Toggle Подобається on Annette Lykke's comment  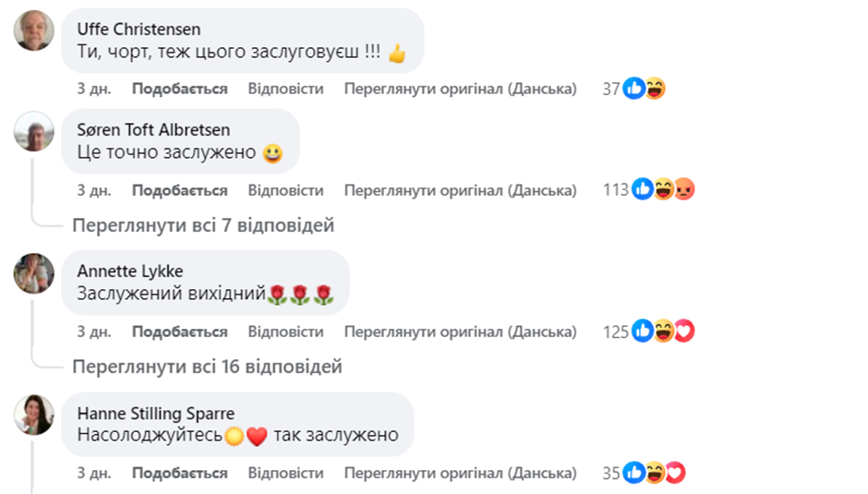(x=179, y=331)
